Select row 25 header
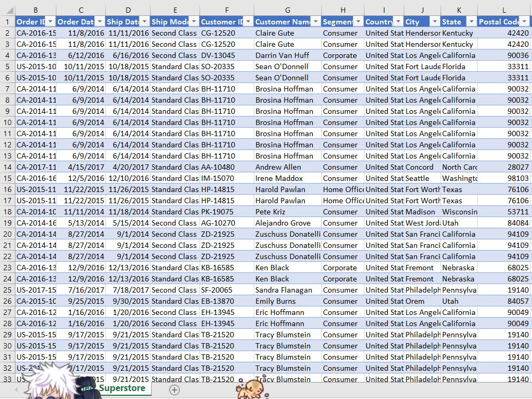532x399 pixels. [7, 290]
